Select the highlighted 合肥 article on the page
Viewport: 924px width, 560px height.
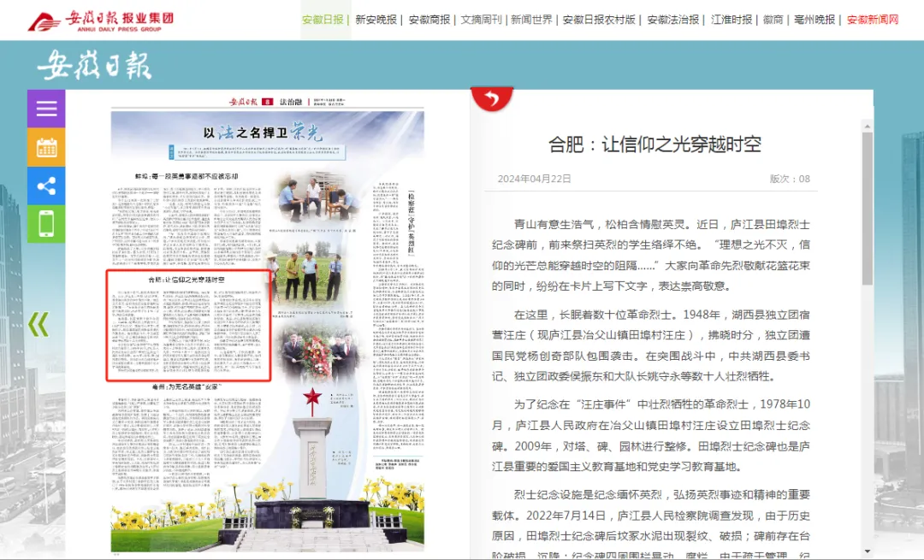[188, 326]
